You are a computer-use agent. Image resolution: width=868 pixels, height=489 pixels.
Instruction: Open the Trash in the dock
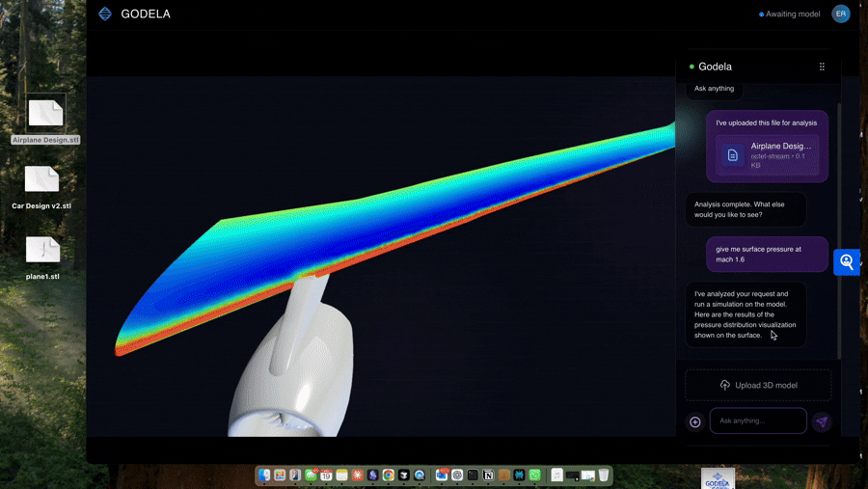point(603,475)
